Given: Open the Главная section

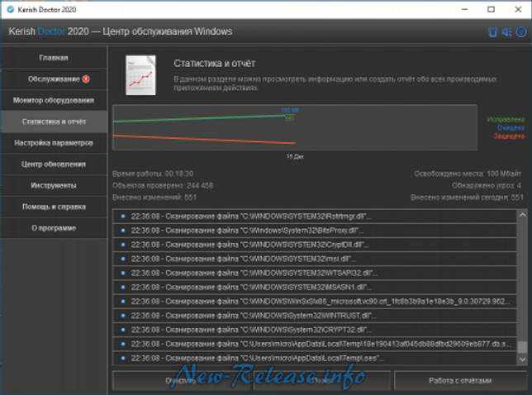Looking at the screenshot, I should click(x=54, y=58).
